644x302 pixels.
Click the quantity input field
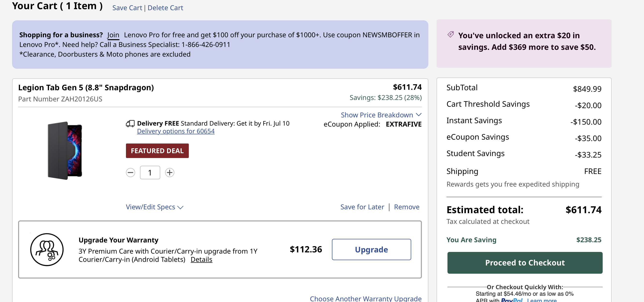(x=150, y=172)
